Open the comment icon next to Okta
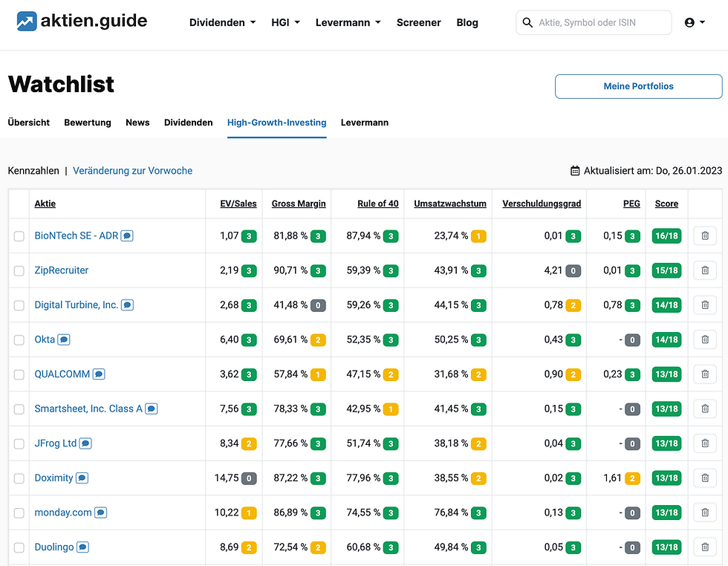This screenshot has width=728, height=566. click(x=64, y=340)
